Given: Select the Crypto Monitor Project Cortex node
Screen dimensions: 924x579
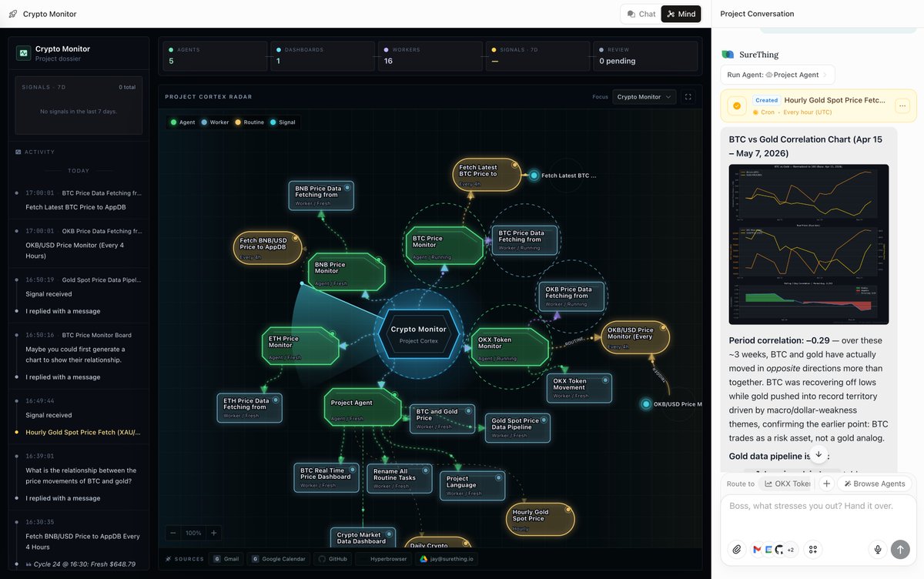Looking at the screenshot, I should click(x=419, y=333).
